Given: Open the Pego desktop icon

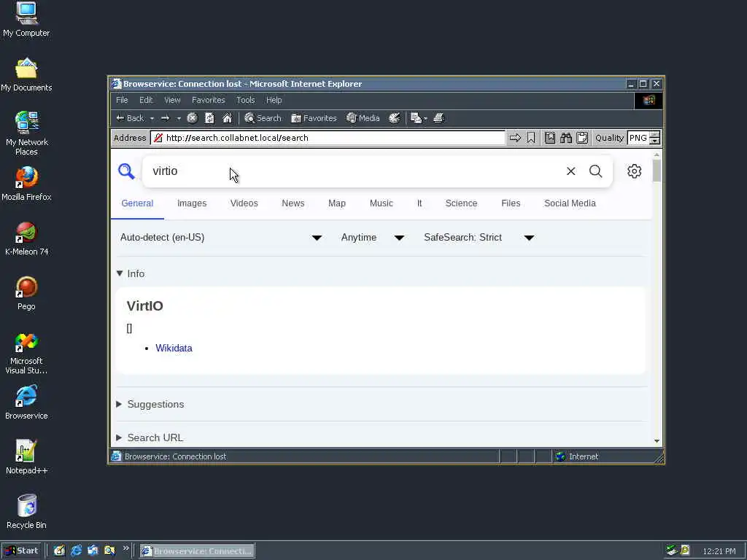Looking at the screenshot, I should pyautogui.click(x=26, y=293).
